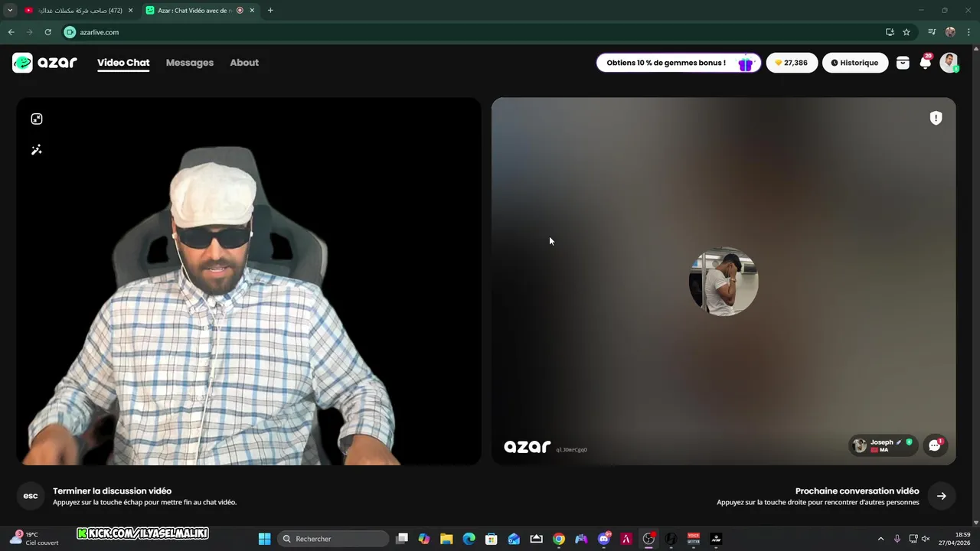
Task: Click the 10% bonus gems offer button
Action: (x=678, y=63)
